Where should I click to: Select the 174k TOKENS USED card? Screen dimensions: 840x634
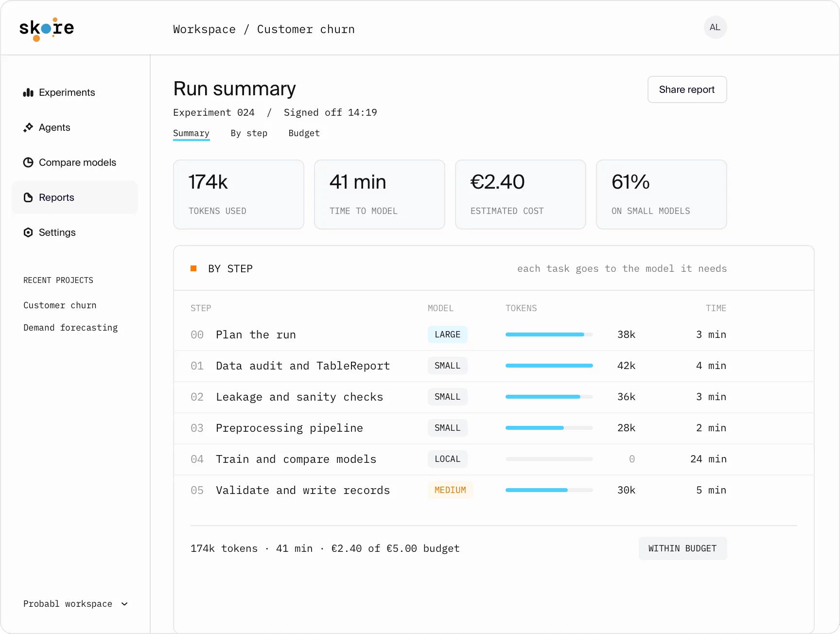coord(239,194)
